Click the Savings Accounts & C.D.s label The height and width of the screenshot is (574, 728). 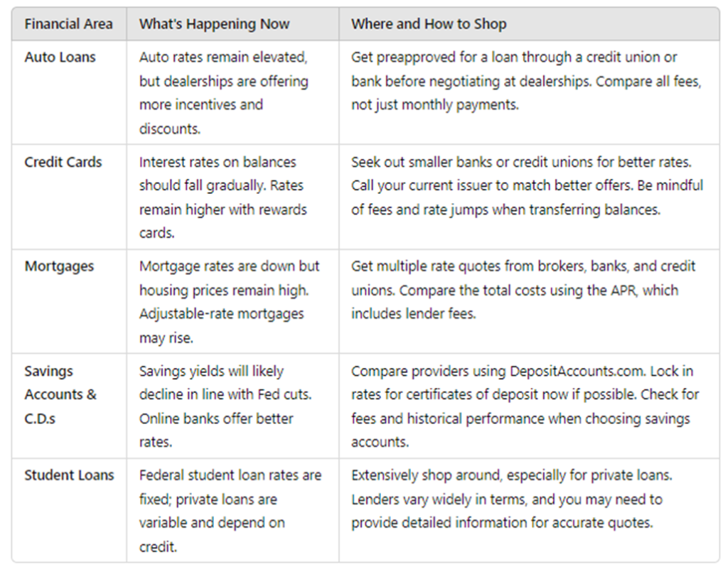click(x=60, y=394)
